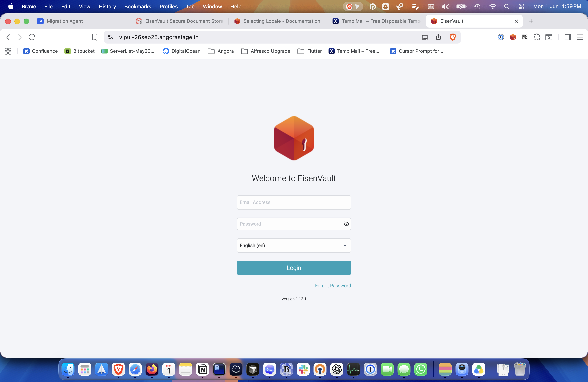Open 1Password extension icon

[501, 37]
